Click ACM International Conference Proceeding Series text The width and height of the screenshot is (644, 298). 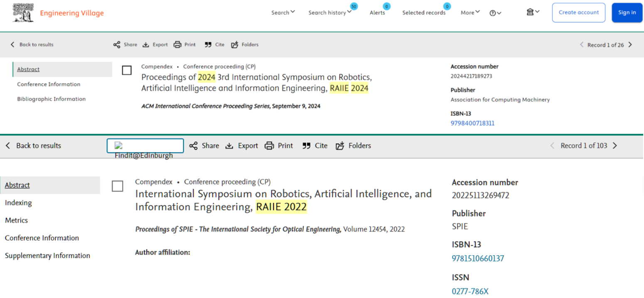tap(206, 106)
